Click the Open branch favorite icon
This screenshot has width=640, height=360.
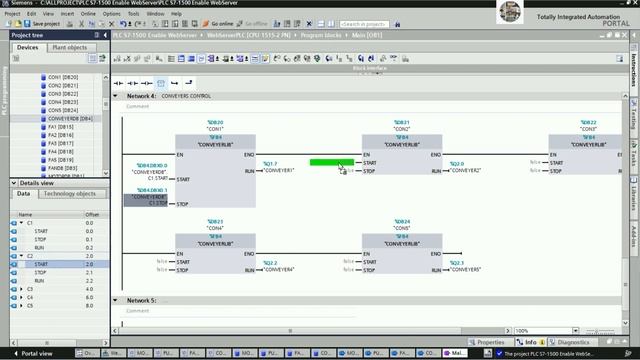(175, 83)
